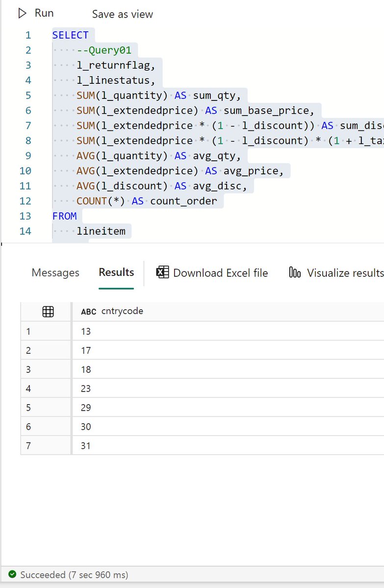Viewport: 384px width, 588px height.
Task: Click the AVG(l_discount) AS avg_disc line
Action: [x=162, y=186]
